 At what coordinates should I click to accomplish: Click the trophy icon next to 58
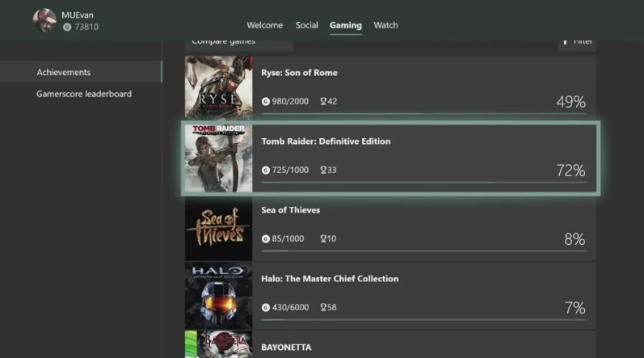[323, 306]
